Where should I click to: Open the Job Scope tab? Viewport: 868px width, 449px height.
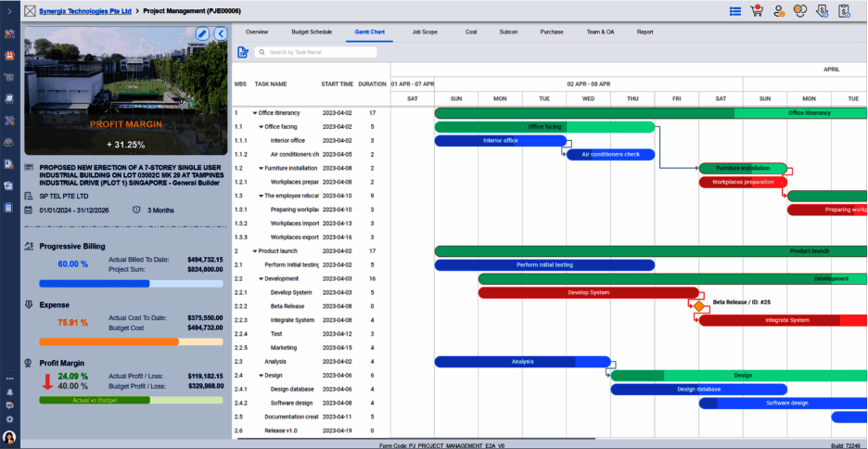425,32
